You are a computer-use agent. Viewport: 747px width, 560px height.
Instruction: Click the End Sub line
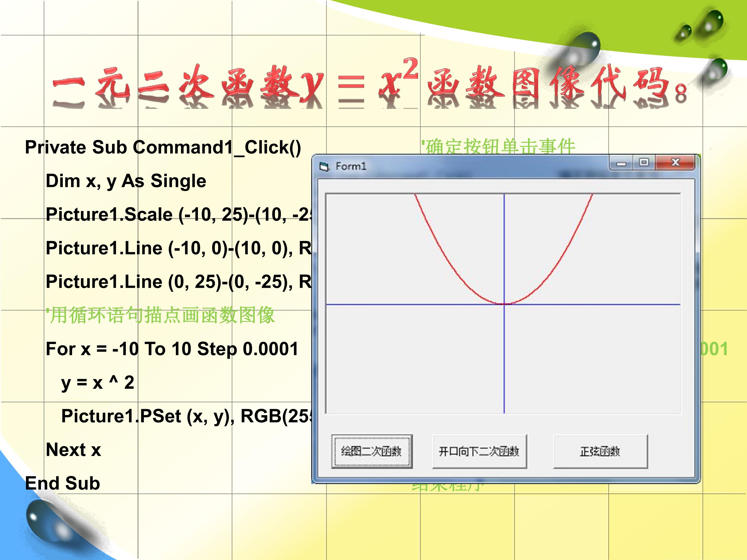pyautogui.click(x=63, y=483)
